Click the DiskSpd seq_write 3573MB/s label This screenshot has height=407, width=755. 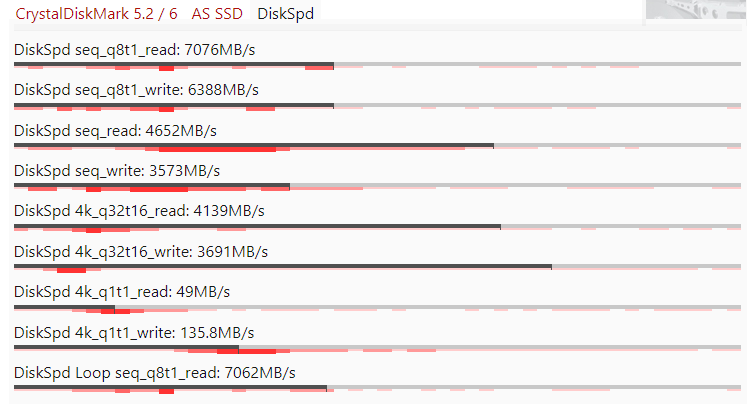[x=117, y=170]
